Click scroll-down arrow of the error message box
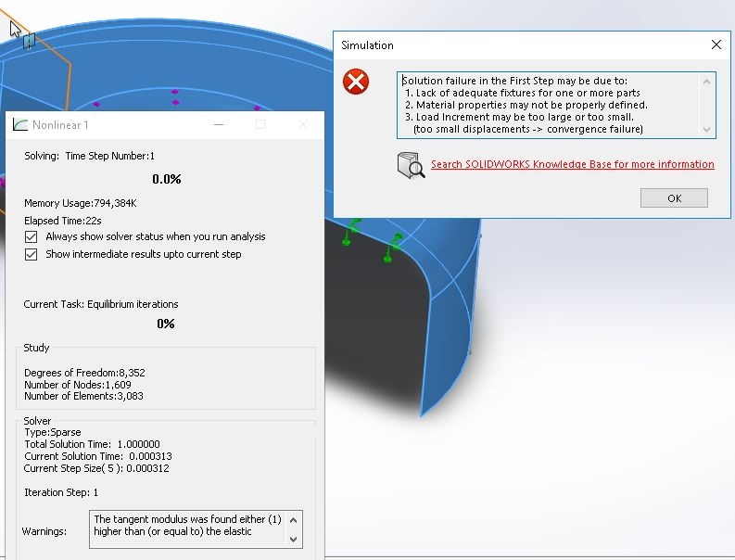735x560 pixels. [x=707, y=130]
